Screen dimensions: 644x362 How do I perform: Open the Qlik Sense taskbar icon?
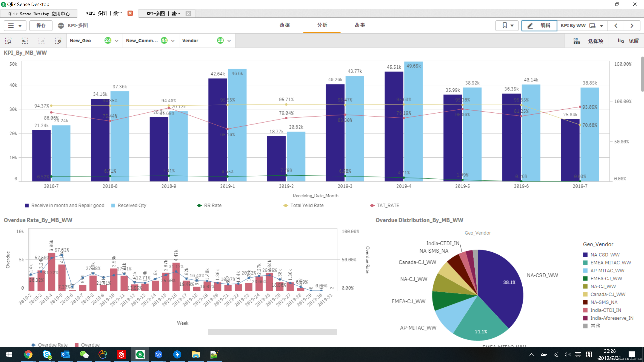pos(140,354)
